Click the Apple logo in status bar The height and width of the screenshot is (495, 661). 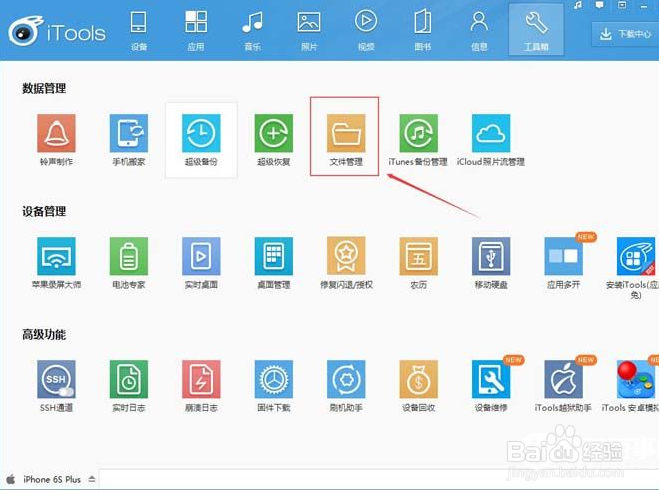tap(11, 479)
